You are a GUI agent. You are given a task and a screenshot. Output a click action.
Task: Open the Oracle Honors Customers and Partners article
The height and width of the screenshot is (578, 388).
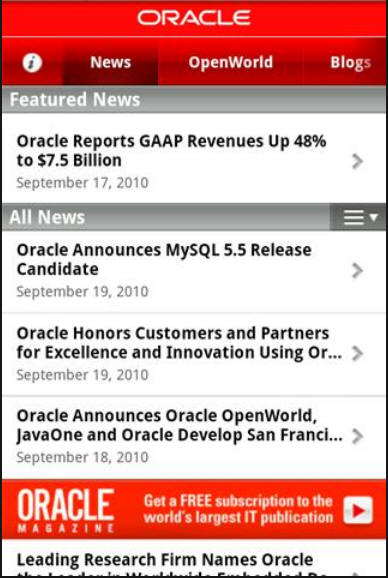point(194,354)
